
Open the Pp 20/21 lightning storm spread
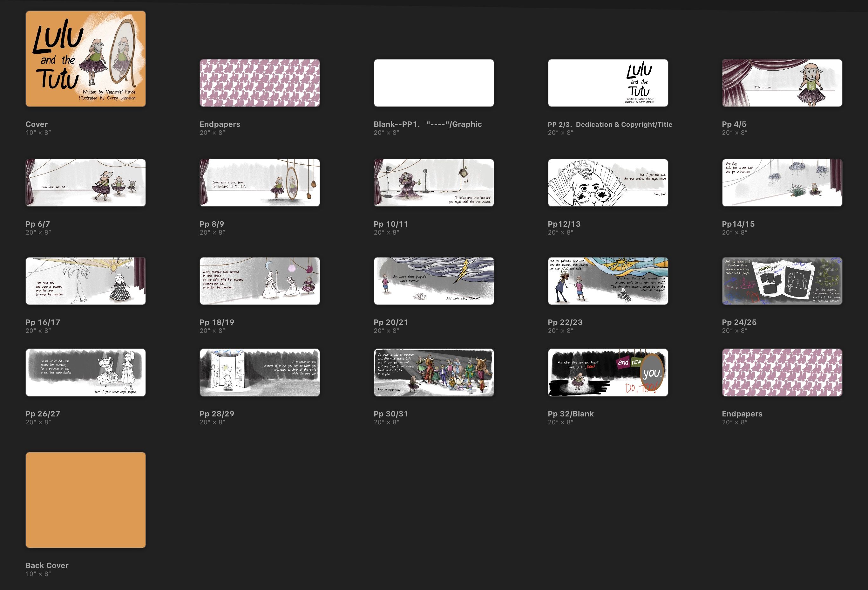tap(434, 281)
